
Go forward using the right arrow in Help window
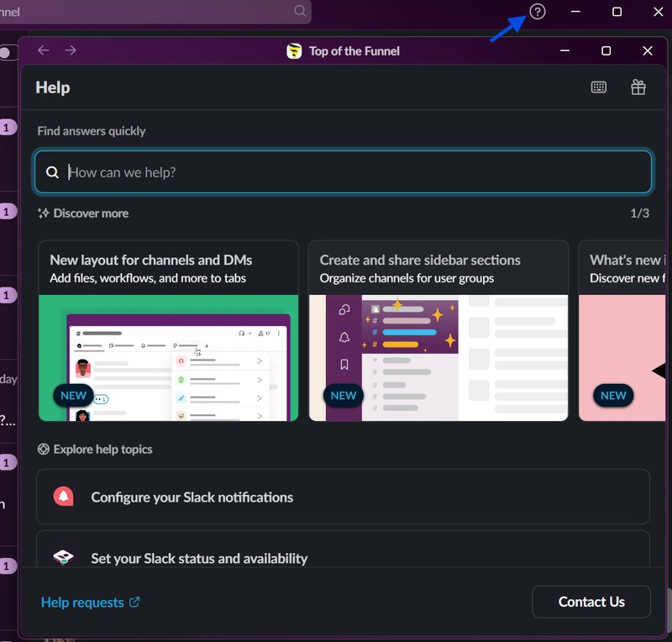pos(71,50)
